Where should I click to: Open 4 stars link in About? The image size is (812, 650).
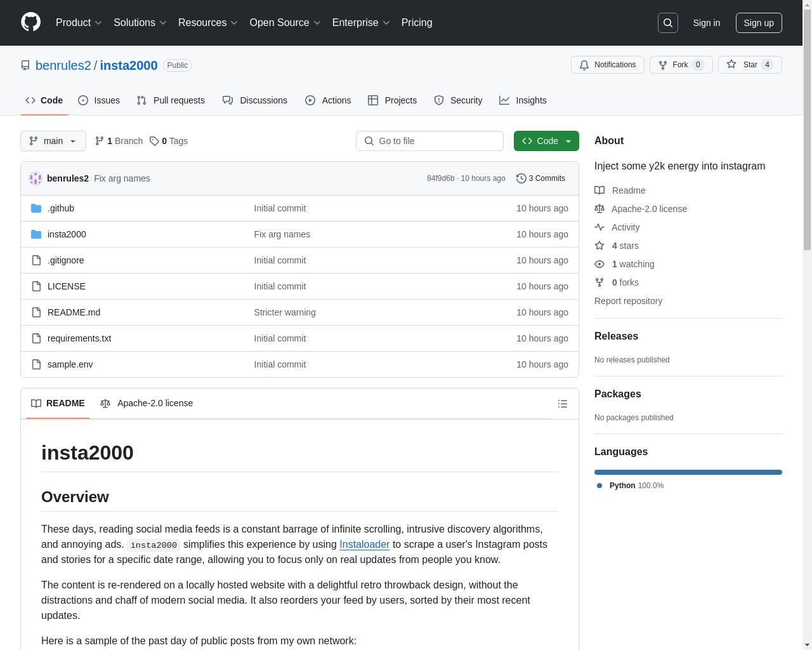617,246
